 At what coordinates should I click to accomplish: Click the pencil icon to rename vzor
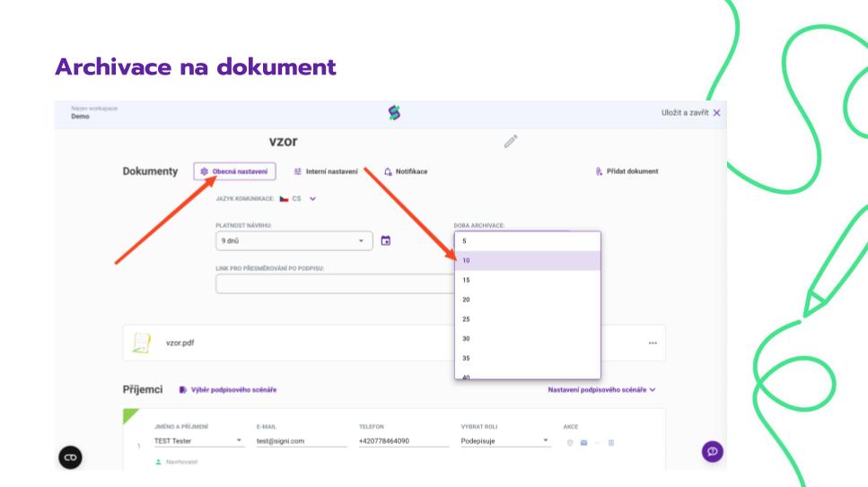point(511,141)
